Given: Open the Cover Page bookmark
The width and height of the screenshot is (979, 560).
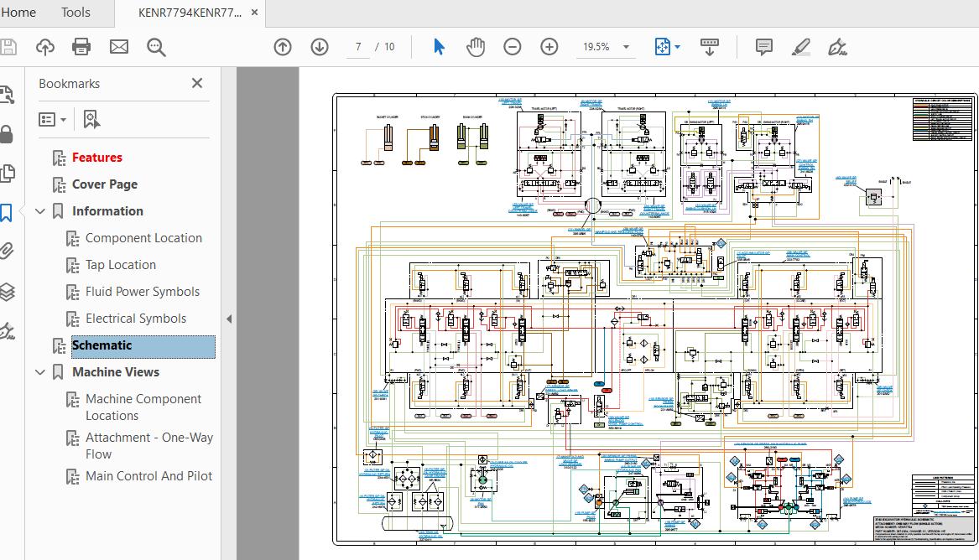Looking at the screenshot, I should point(105,184).
